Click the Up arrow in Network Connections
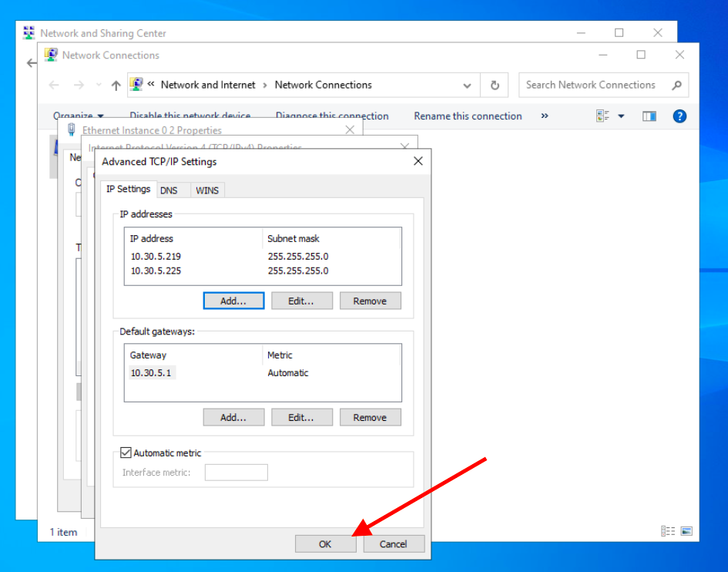Image resolution: width=728 pixels, height=572 pixels. pos(116,85)
